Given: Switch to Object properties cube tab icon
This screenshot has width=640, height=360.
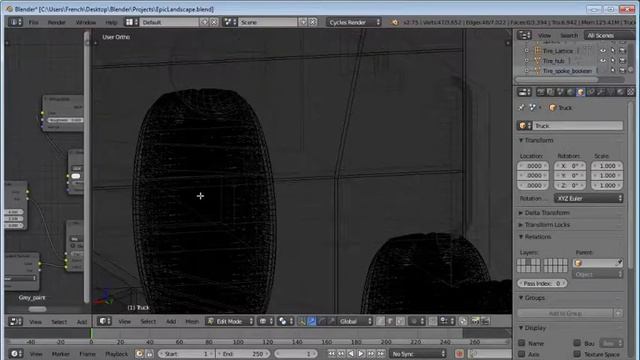Looking at the screenshot, I should [580, 92].
